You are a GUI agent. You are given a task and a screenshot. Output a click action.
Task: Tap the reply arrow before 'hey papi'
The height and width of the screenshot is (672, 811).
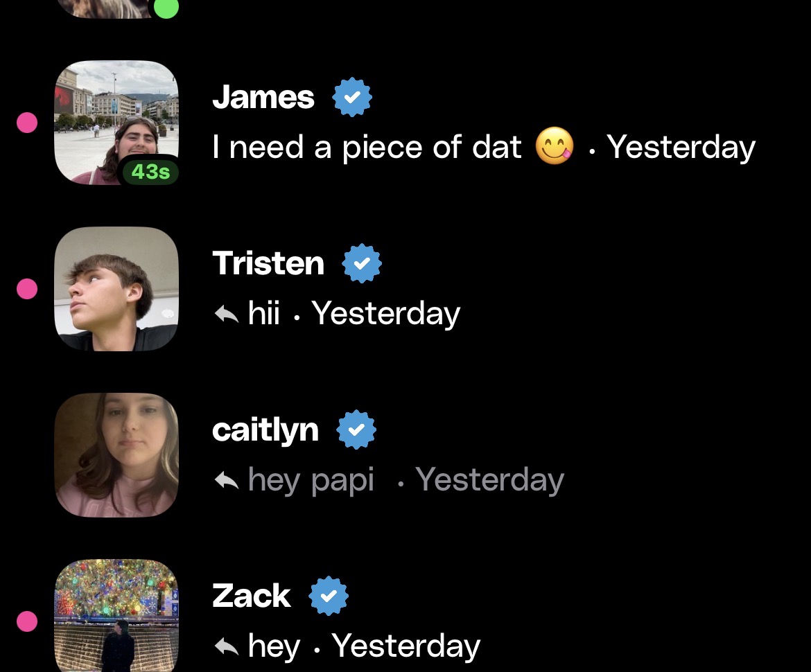point(227,480)
